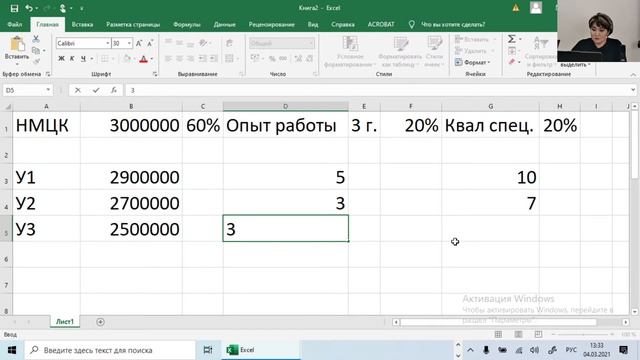Expand the Paste options arrow under Вставить
640x360 pixels.
(17, 64)
